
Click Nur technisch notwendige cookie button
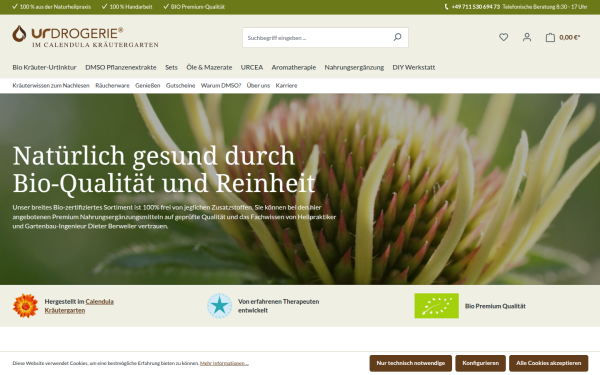pyautogui.click(x=411, y=363)
